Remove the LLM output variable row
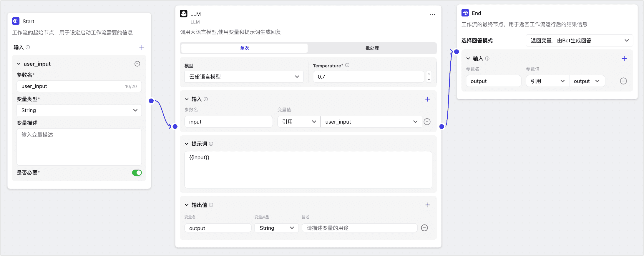 [424, 228]
